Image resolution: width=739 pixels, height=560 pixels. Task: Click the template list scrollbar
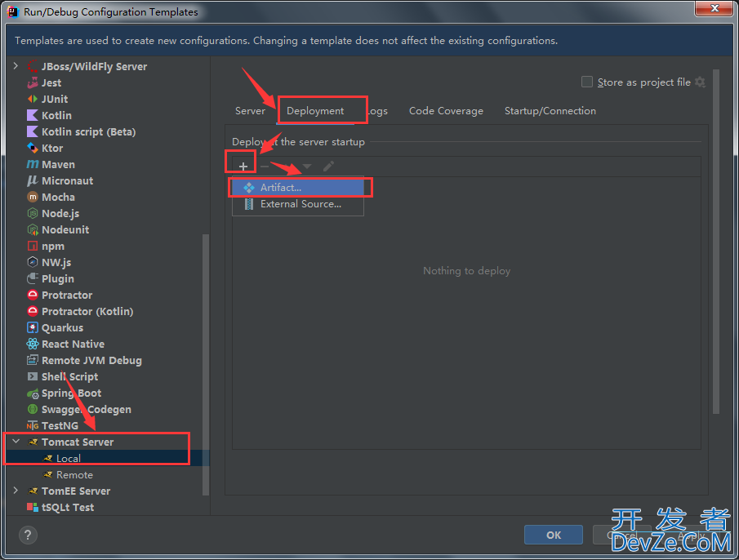pos(206,365)
